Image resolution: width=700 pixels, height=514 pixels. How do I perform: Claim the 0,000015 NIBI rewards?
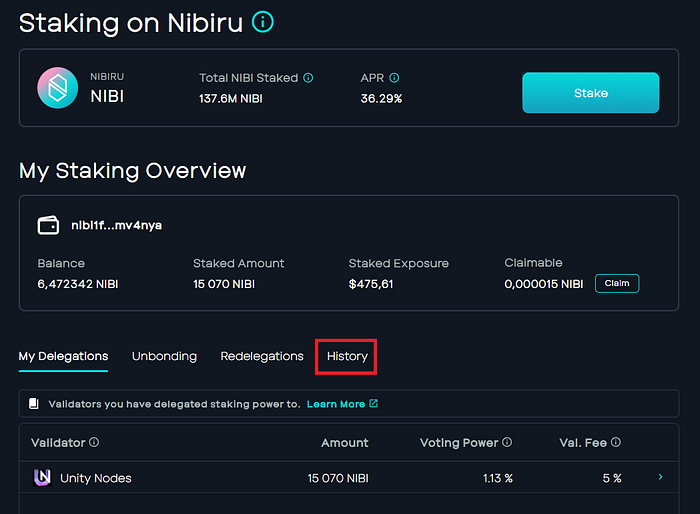[x=617, y=284]
